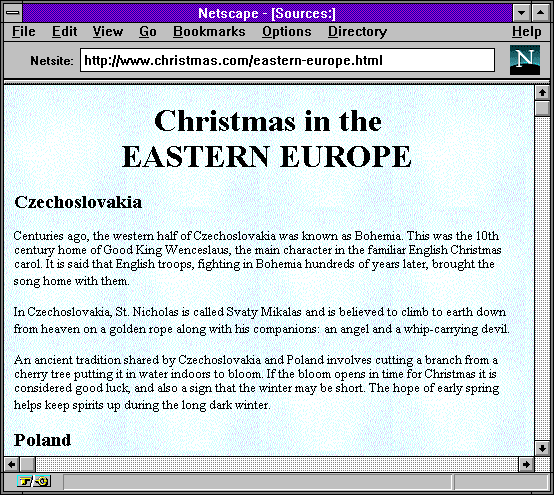Open the window control menu box
Viewport: 554px width, 495px height.
pos(13,13)
